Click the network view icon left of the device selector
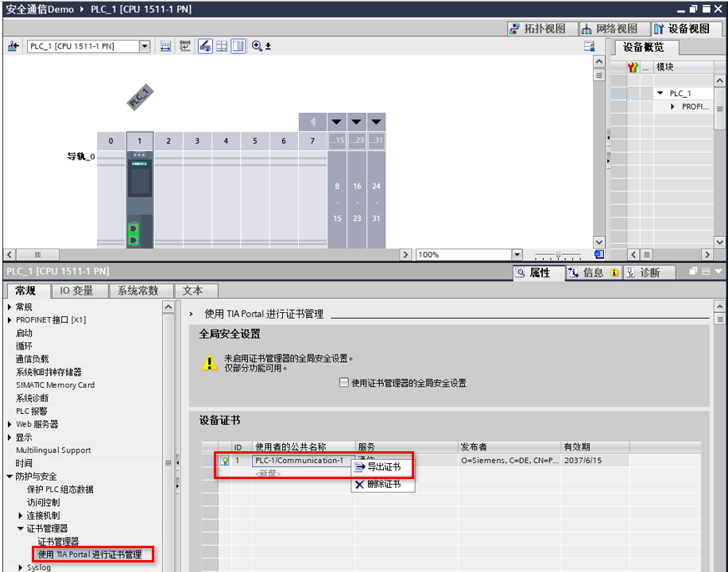Screen dimensions: 728x572 [14, 46]
